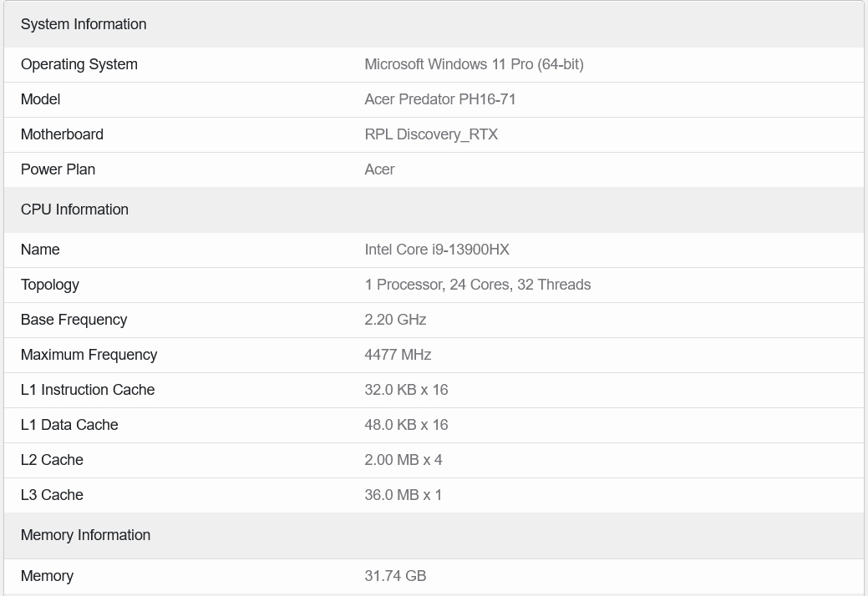Click the Microsoft Windows 11 Pro value
This screenshot has height=596, width=868.
(474, 64)
